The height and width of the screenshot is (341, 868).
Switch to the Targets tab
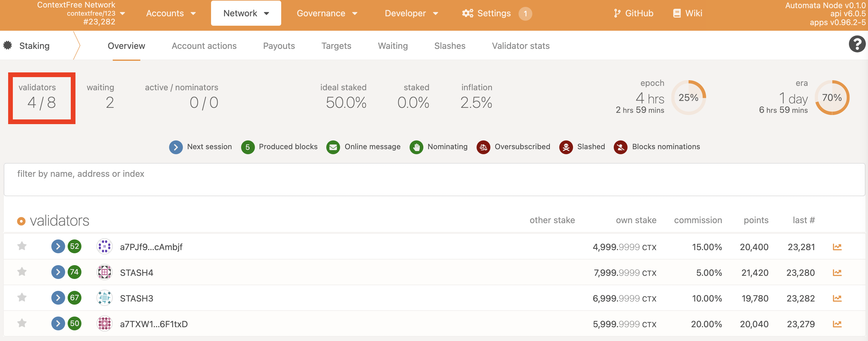[x=336, y=46]
